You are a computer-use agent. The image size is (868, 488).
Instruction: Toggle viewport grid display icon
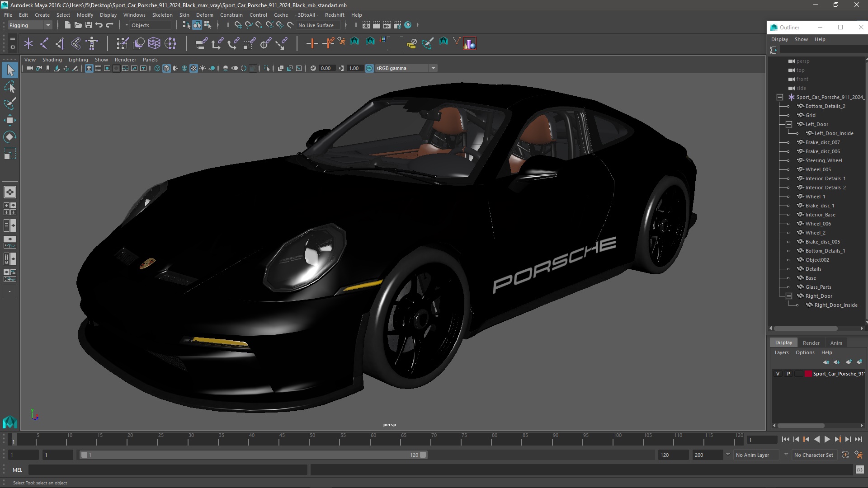[89, 68]
